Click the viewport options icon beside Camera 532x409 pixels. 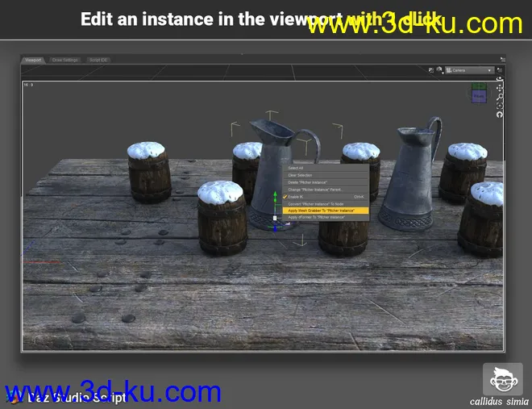coord(430,70)
